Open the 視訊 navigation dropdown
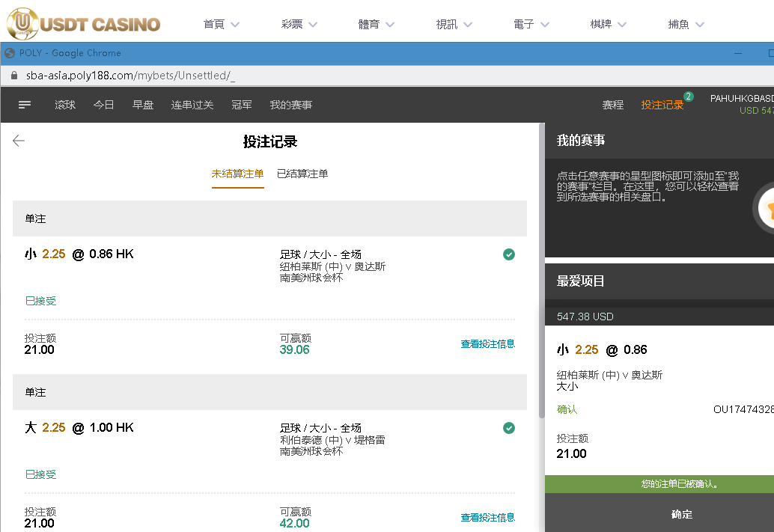Screen dimensions: 774x532 pyautogui.click(x=454, y=24)
